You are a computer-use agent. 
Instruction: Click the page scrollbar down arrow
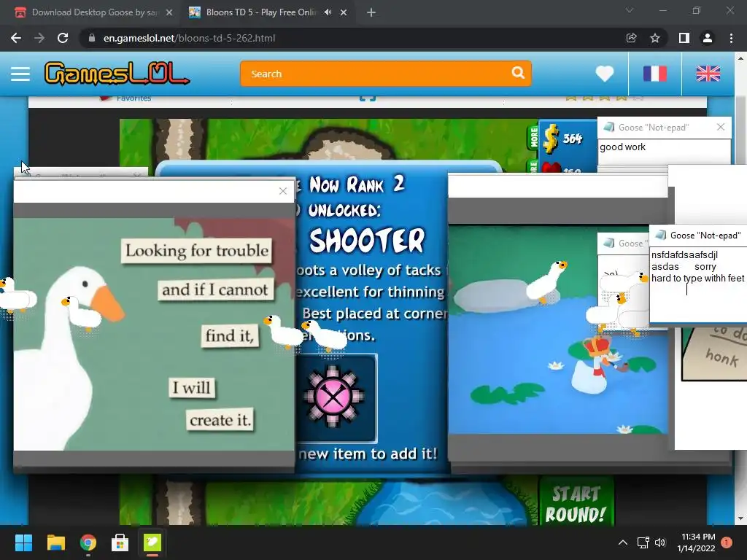(740, 518)
